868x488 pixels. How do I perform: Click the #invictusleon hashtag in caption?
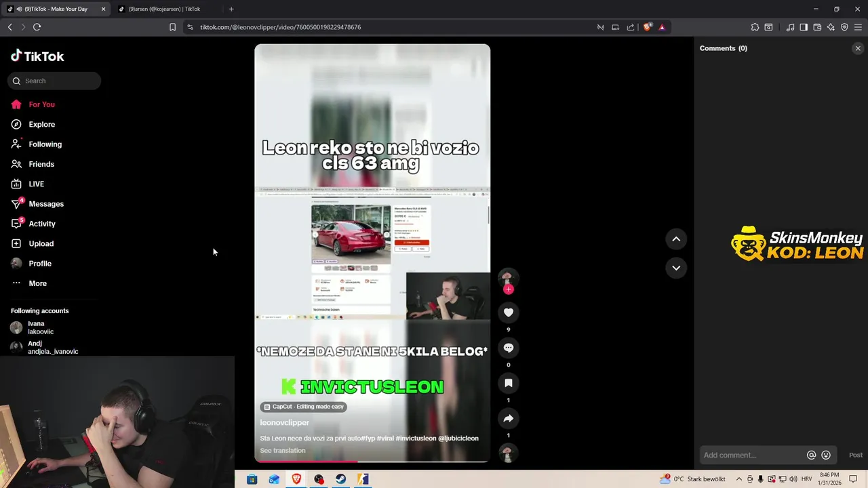coord(416,439)
